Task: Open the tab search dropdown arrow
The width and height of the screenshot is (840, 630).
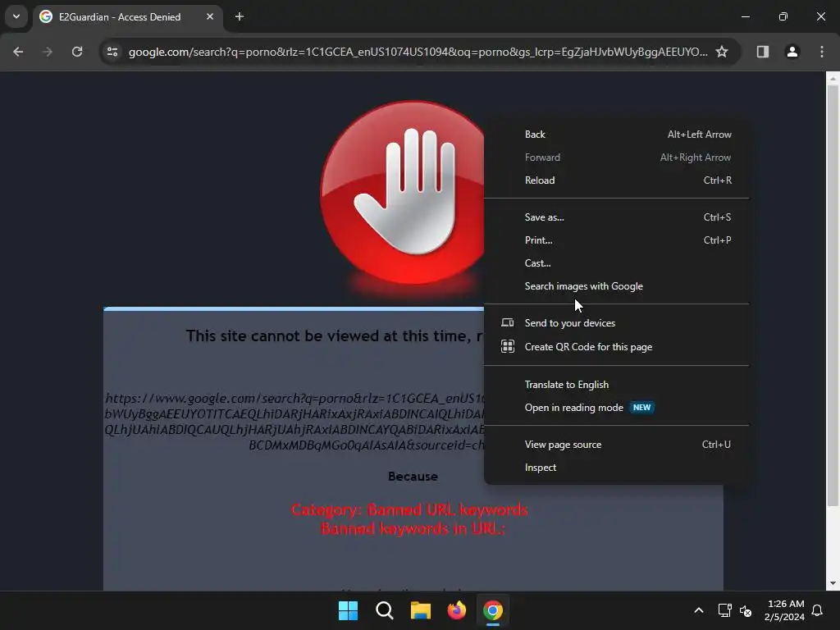Action: tap(16, 16)
